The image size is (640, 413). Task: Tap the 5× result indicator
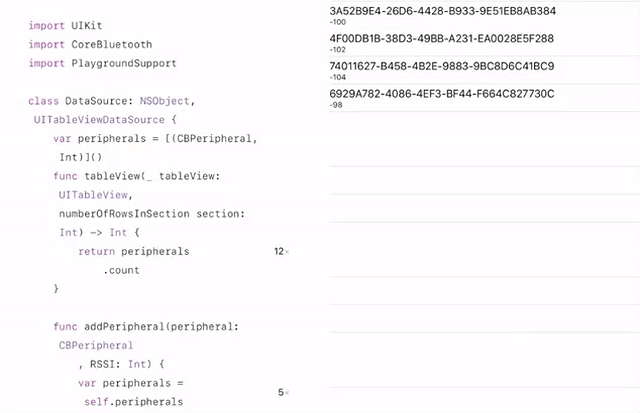coord(283,393)
